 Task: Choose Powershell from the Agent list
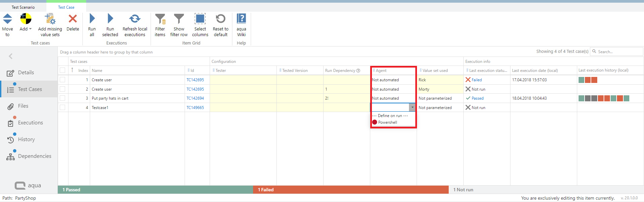click(x=387, y=122)
